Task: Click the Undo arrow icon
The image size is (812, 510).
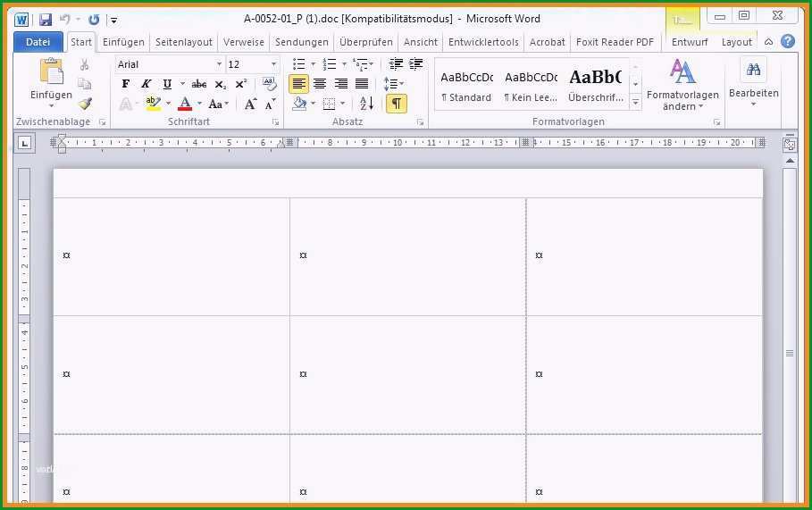Action: pyautogui.click(x=65, y=20)
